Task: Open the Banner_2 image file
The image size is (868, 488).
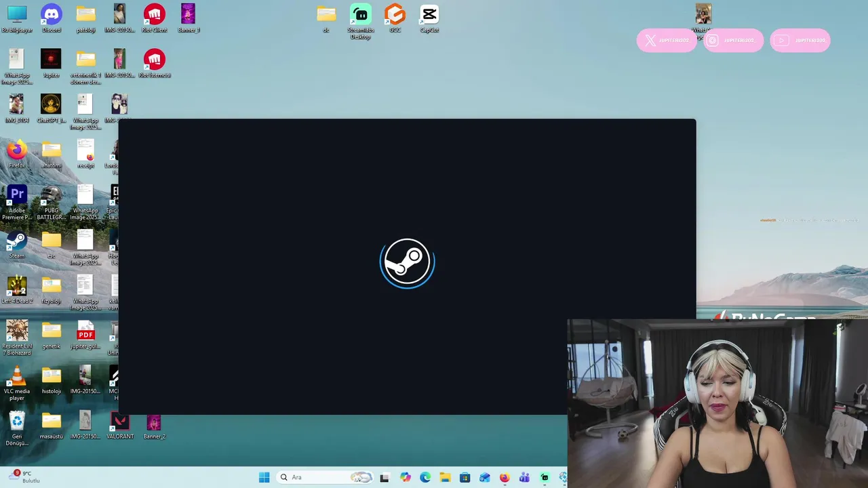Action: (x=154, y=426)
